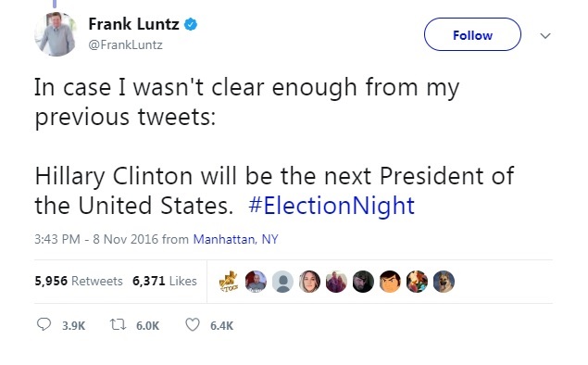Expand the tweet options chevron menu
The height and width of the screenshot is (365, 588).
[545, 35]
